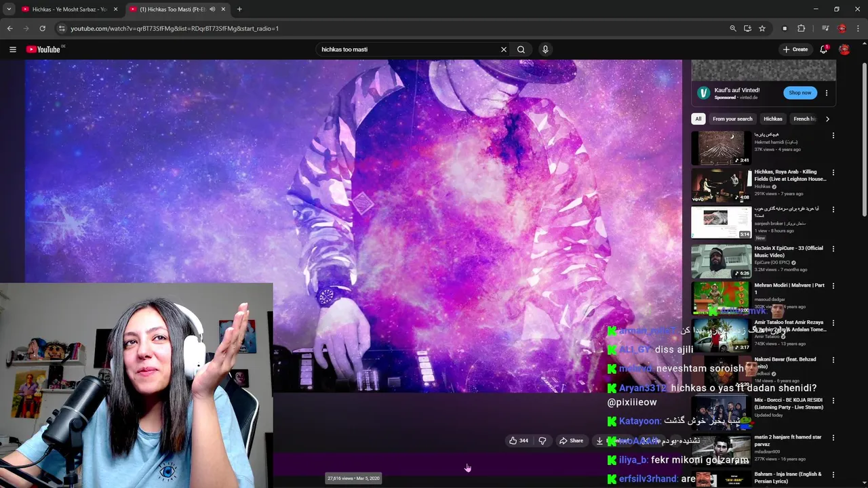Open YouTube notifications bell
The height and width of the screenshot is (488, 868).
coord(824,49)
